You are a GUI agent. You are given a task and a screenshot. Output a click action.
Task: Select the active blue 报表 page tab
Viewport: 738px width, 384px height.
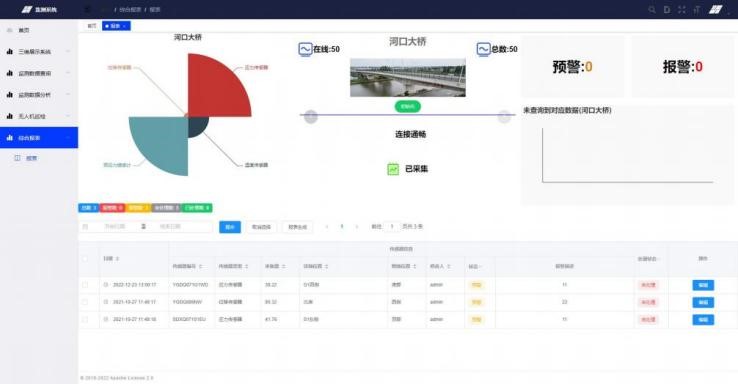tap(116, 26)
